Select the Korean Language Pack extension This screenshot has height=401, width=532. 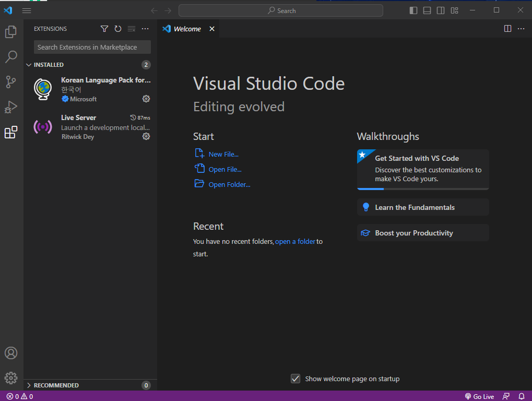click(x=90, y=90)
